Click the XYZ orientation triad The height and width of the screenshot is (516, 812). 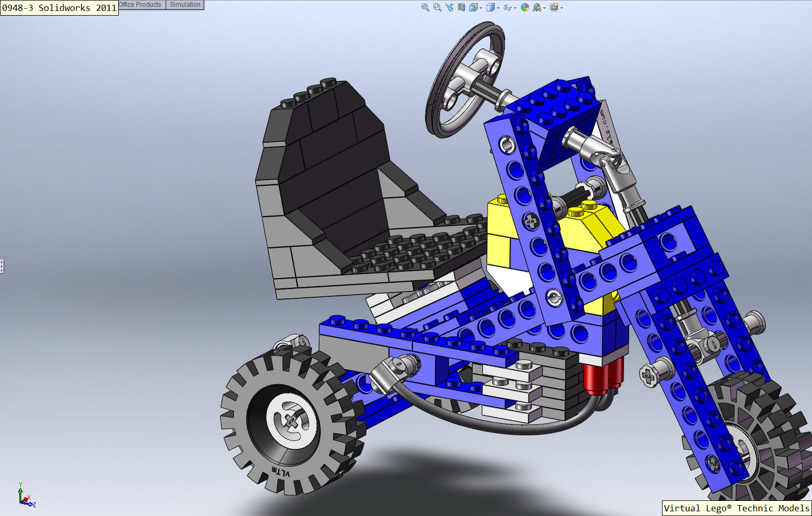point(26,496)
